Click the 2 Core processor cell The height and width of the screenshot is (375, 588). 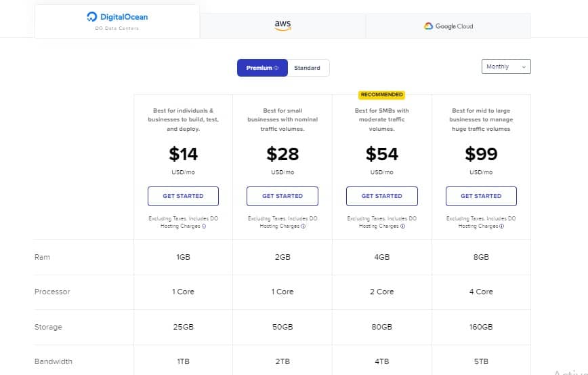point(382,292)
